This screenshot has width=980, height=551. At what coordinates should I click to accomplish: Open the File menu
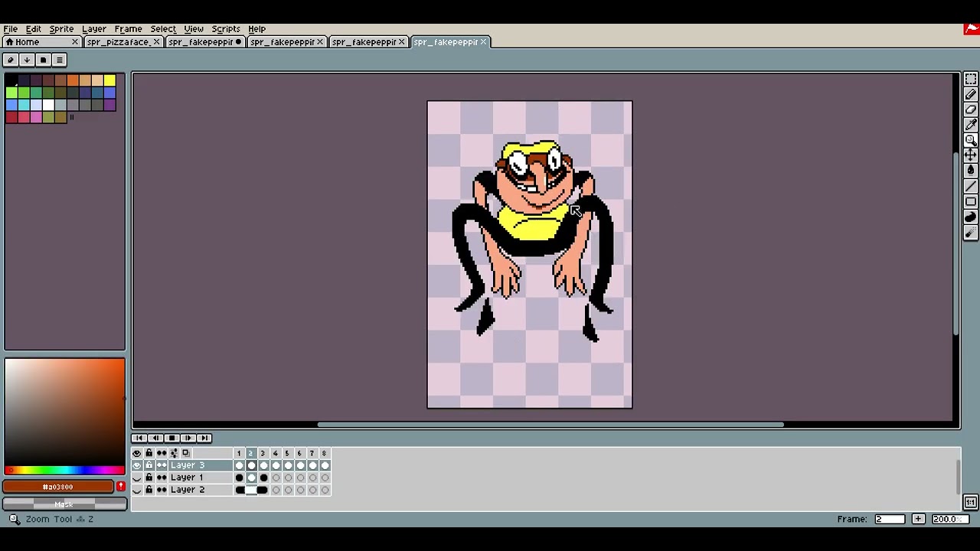tap(11, 28)
